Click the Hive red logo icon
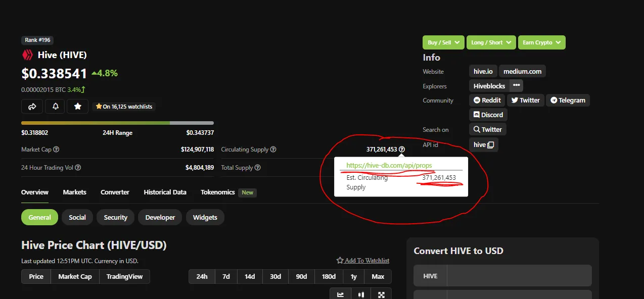The image size is (644, 299). point(27,55)
